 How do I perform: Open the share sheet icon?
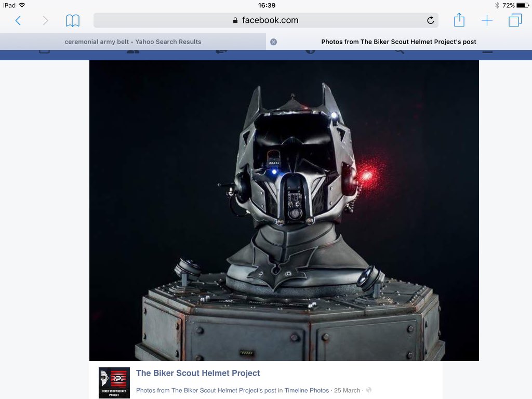coord(459,20)
